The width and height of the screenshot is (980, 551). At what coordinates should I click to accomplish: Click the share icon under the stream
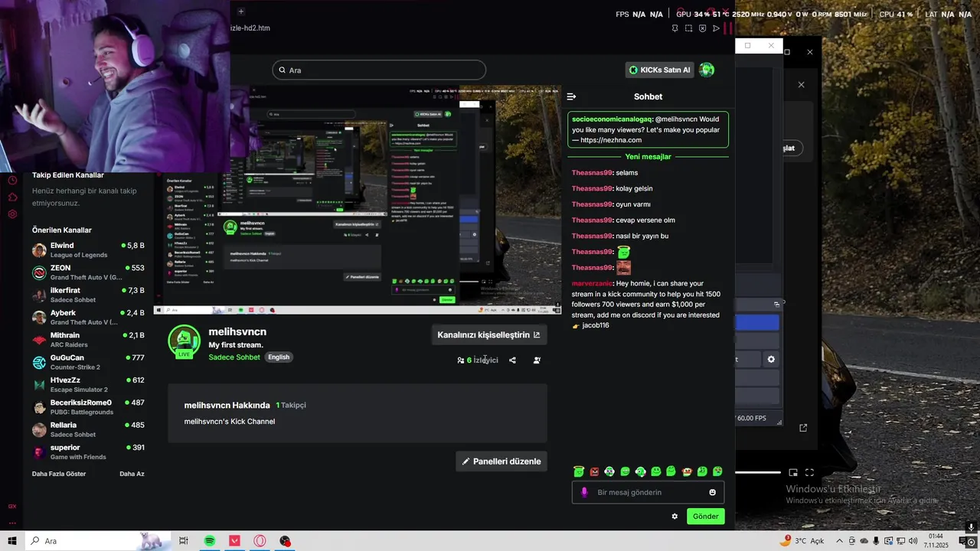(512, 360)
